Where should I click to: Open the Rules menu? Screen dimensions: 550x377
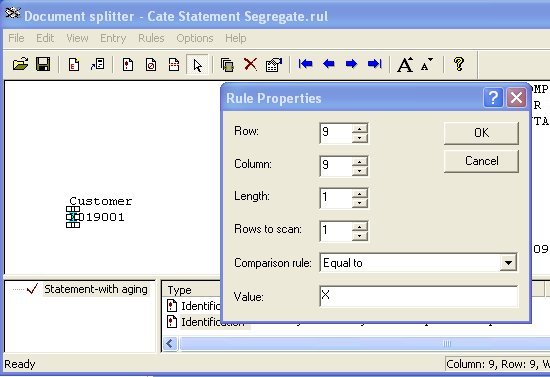click(151, 38)
